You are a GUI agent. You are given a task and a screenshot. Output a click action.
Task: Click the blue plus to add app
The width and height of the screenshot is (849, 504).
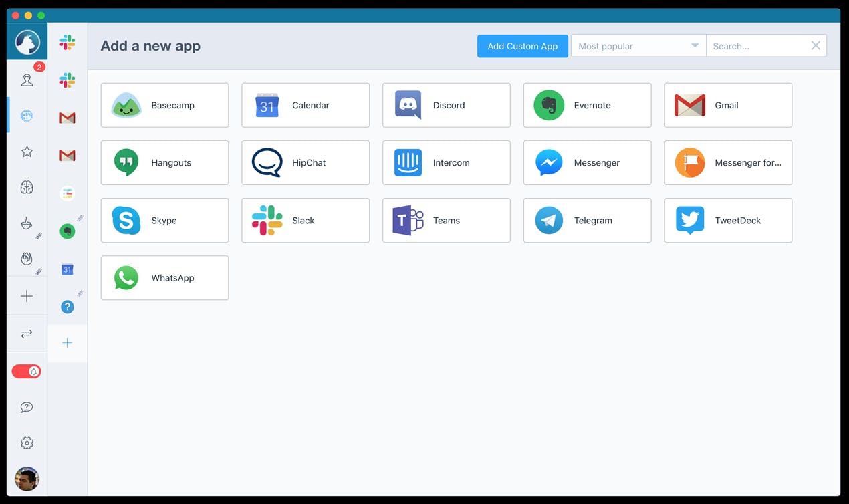67,343
